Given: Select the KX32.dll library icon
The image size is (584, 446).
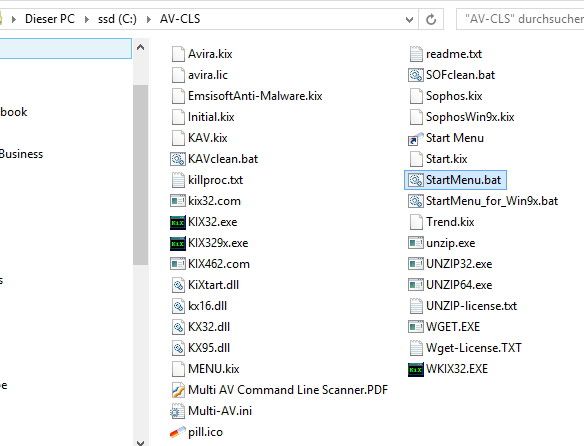Looking at the screenshot, I should [x=178, y=327].
